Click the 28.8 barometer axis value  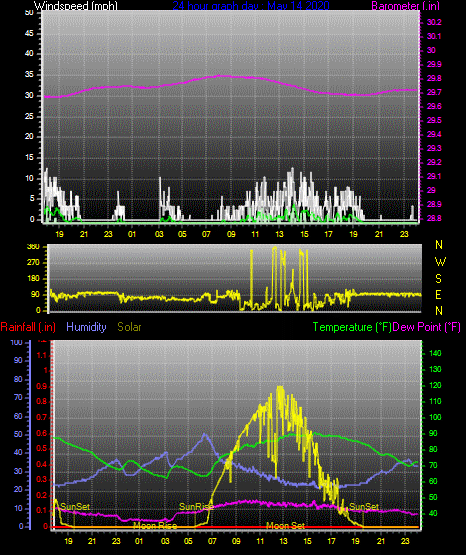coord(434,218)
